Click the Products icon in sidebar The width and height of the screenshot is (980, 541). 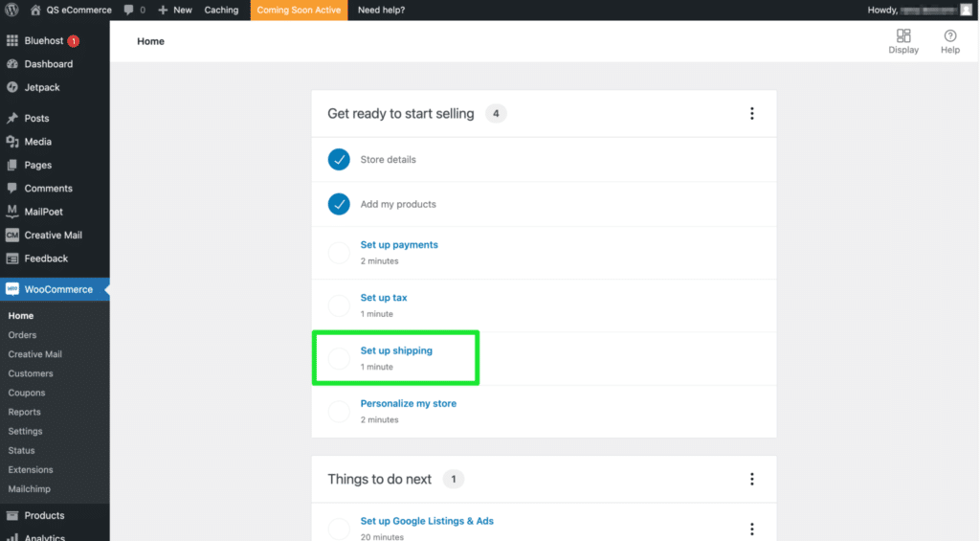click(11, 515)
